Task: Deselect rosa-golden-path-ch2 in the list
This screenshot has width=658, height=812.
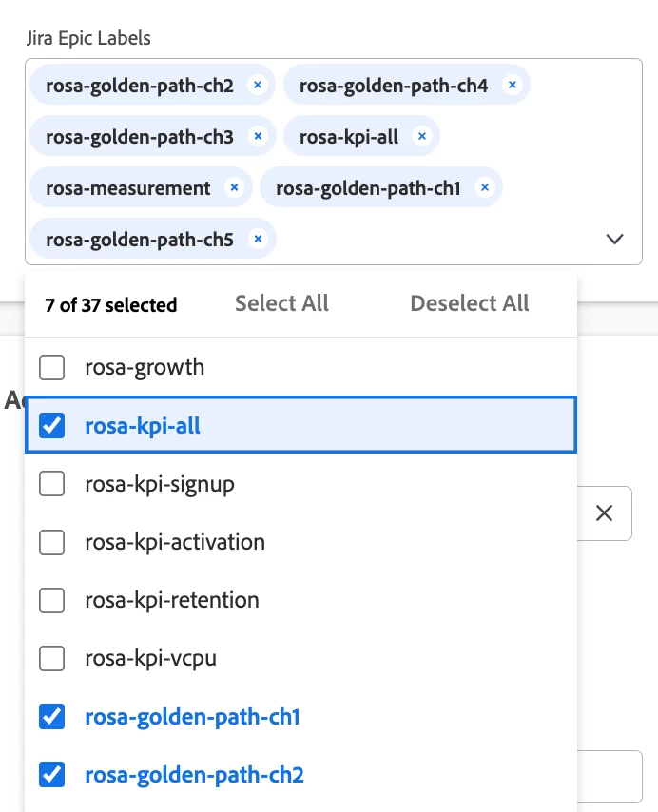Action: 52,775
